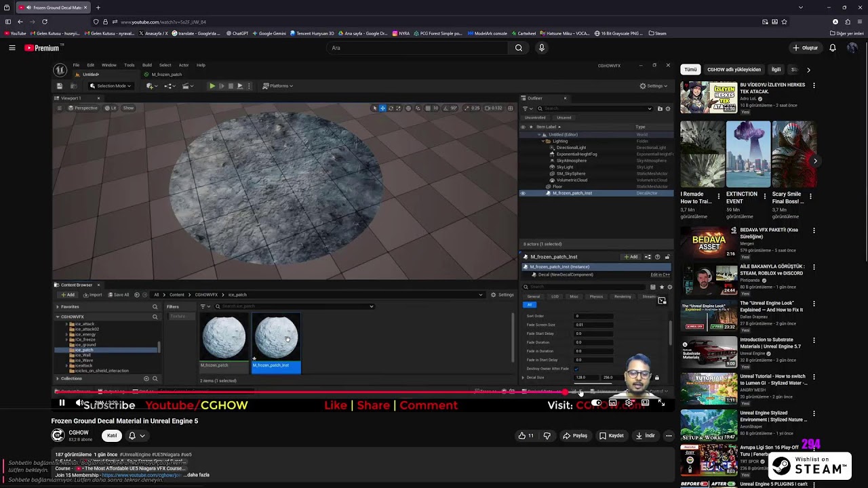Screen dimensions: 868x488
Task: Open Content Browser Settings
Action: 502,295
